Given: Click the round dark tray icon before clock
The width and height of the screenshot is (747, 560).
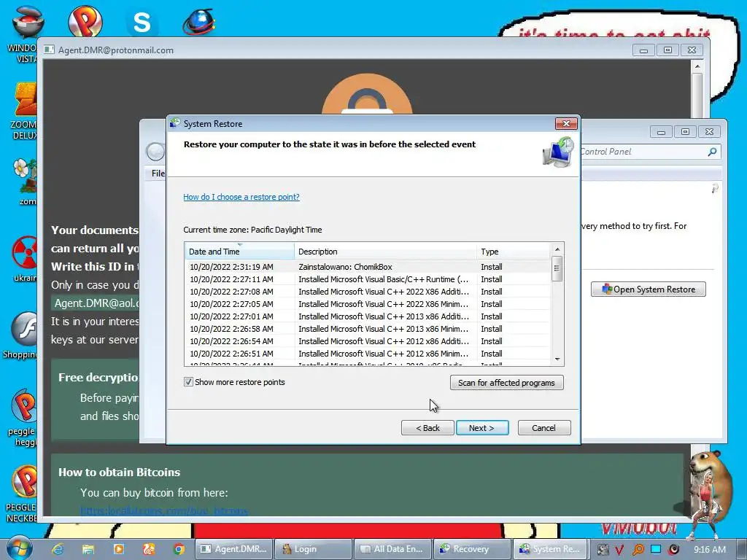Looking at the screenshot, I should [x=673, y=550].
